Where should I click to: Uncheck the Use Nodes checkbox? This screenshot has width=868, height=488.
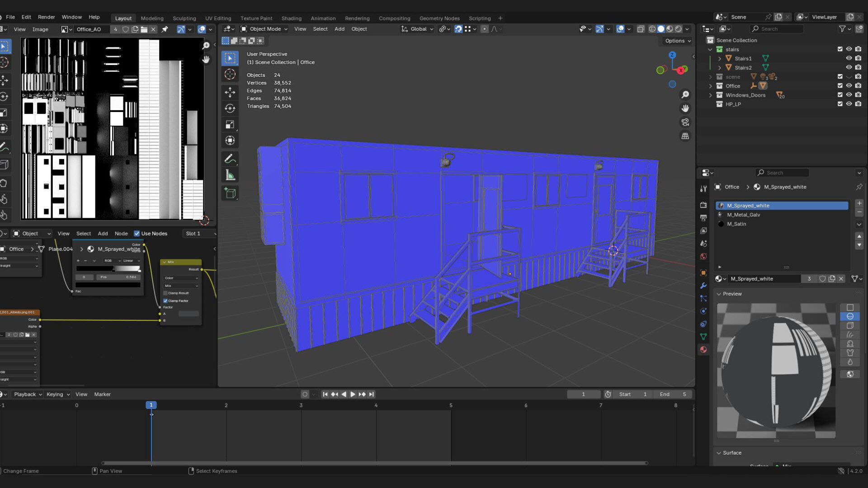137,234
